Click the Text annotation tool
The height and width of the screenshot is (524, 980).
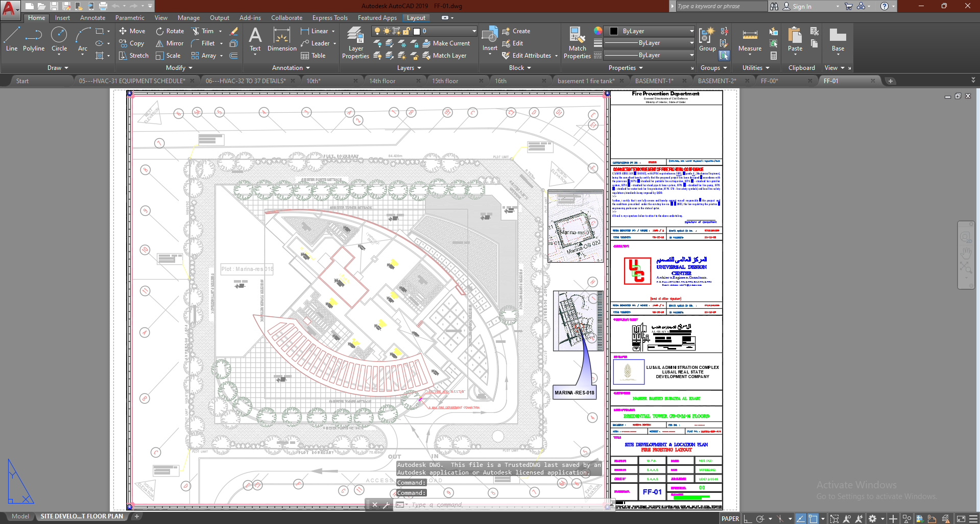[255, 40]
